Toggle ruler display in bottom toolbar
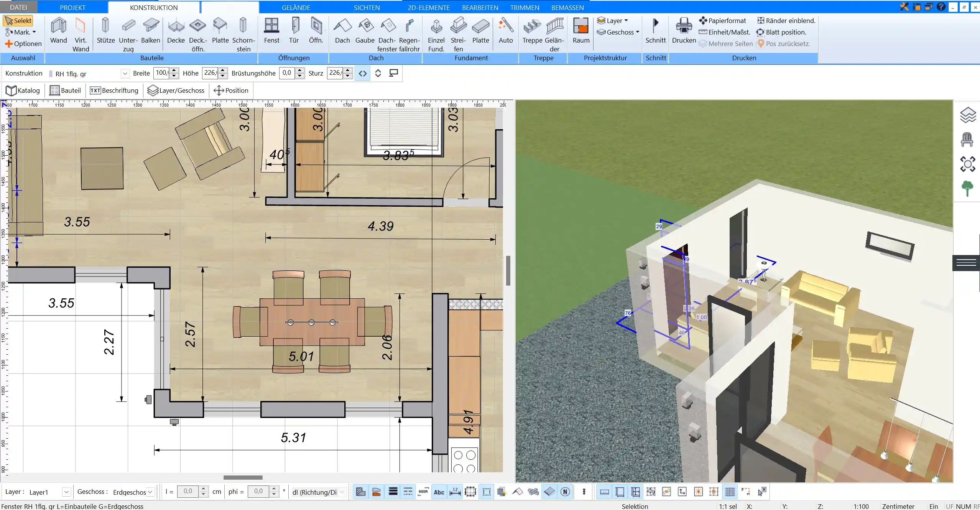Screen dimensions: 980x510 coord(604,492)
